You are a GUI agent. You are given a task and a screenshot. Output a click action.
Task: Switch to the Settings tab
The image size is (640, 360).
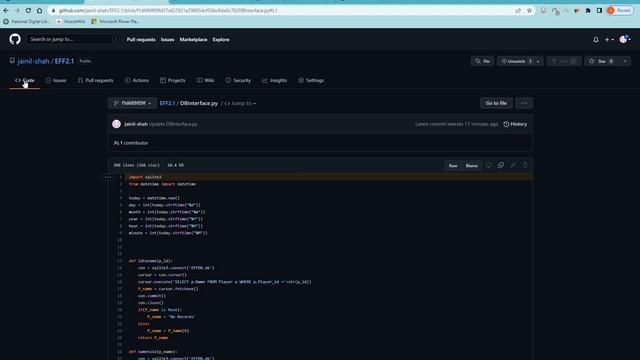(311, 80)
